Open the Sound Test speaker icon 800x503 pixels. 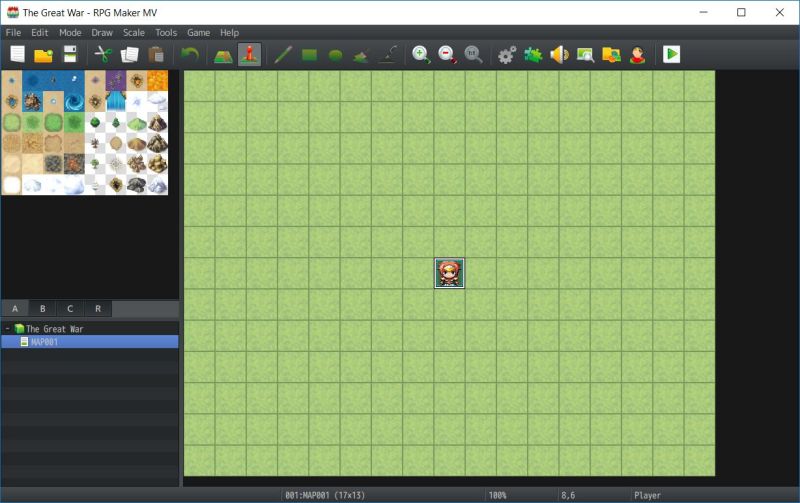(x=559, y=54)
